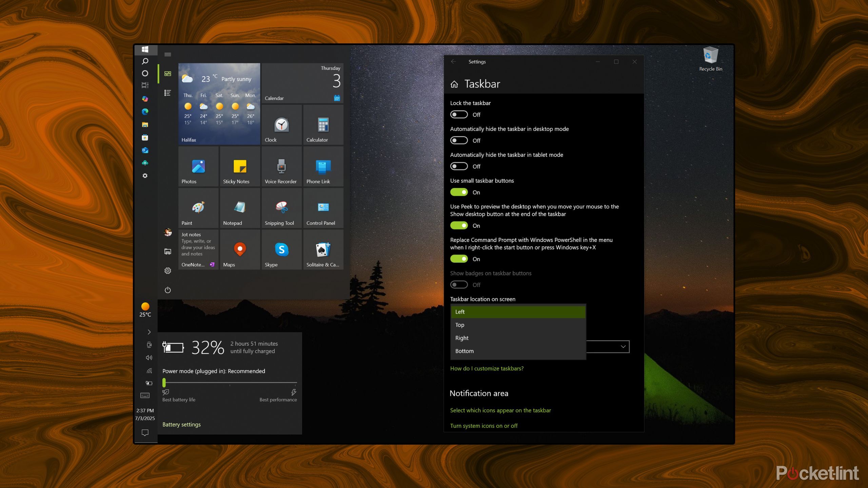Screen dimensions: 868x488
Task: Launch Calculator from Start tiles
Action: click(x=323, y=125)
